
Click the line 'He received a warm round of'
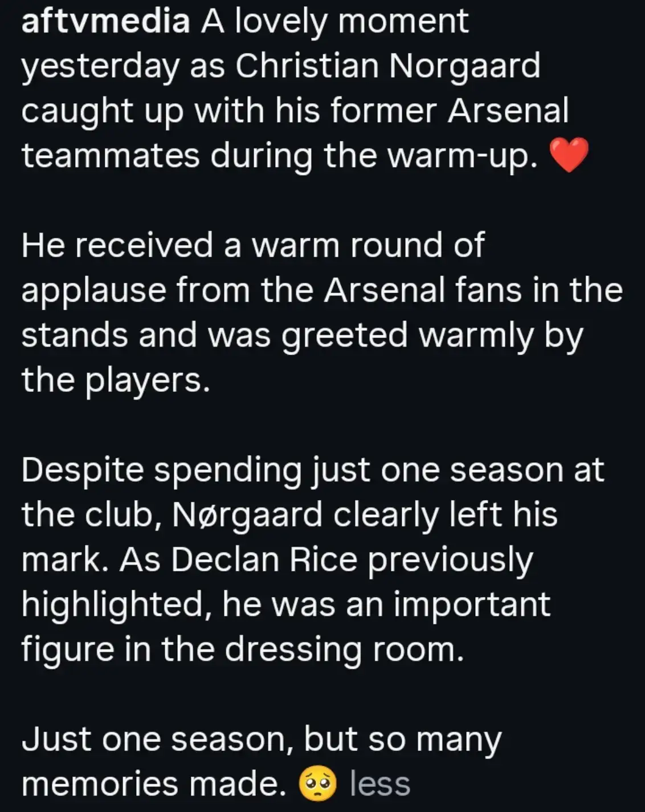(253, 245)
